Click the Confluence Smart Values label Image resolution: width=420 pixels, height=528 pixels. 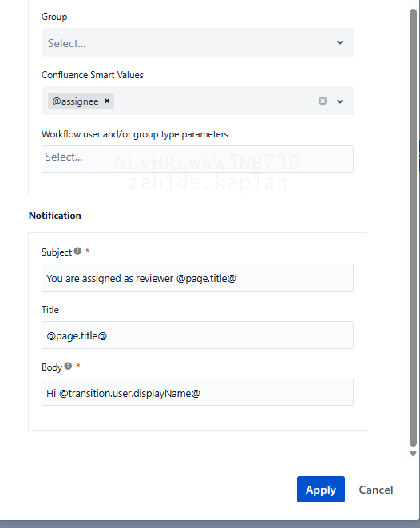(92, 75)
